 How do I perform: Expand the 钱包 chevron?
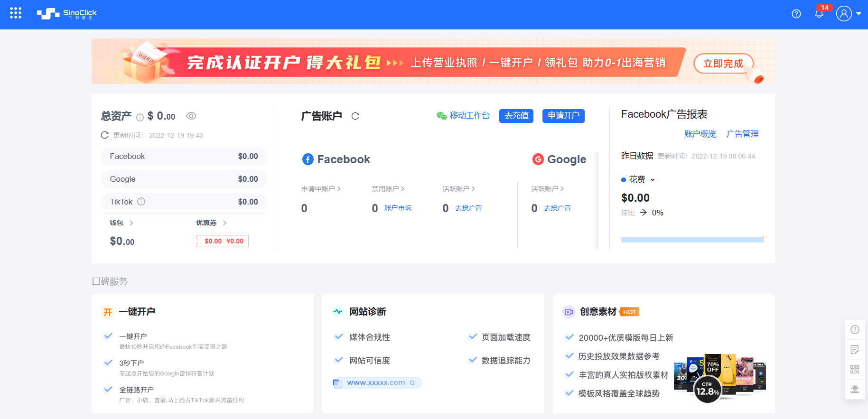coord(131,223)
